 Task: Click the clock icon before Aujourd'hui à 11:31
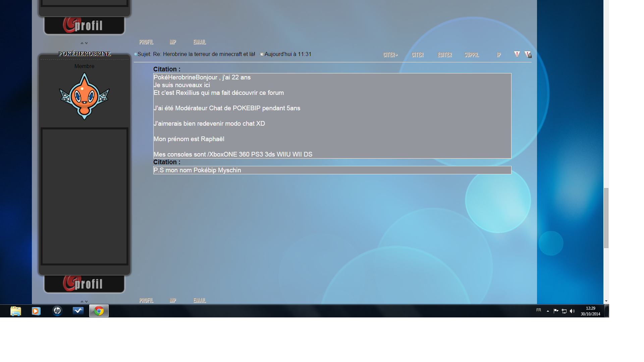pyautogui.click(x=262, y=54)
